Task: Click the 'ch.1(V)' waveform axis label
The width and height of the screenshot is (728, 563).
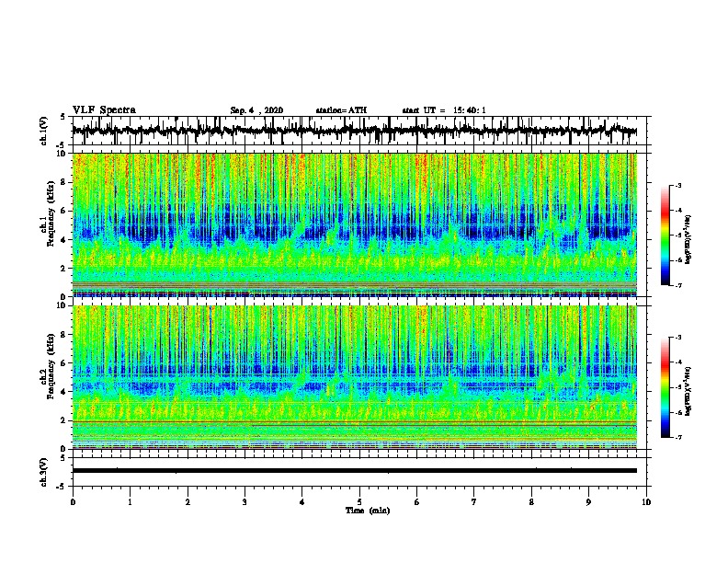Action: (x=43, y=131)
